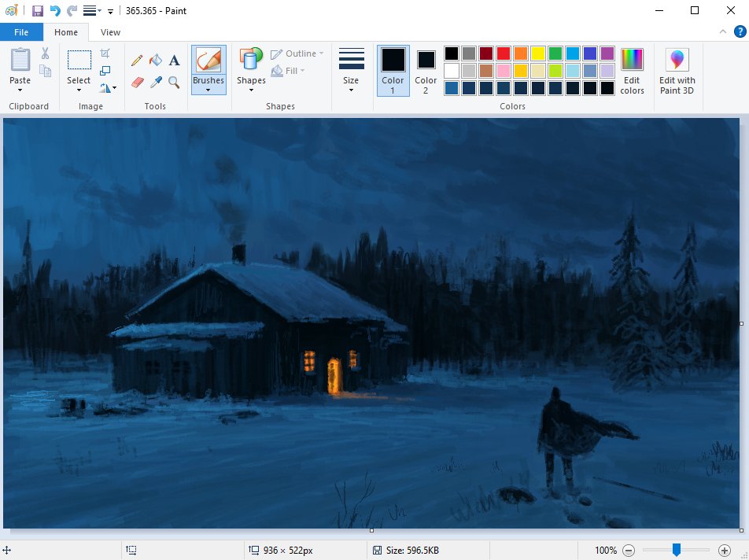The image size is (749, 560).
Task: Pick the green color swatch
Action: [555, 53]
